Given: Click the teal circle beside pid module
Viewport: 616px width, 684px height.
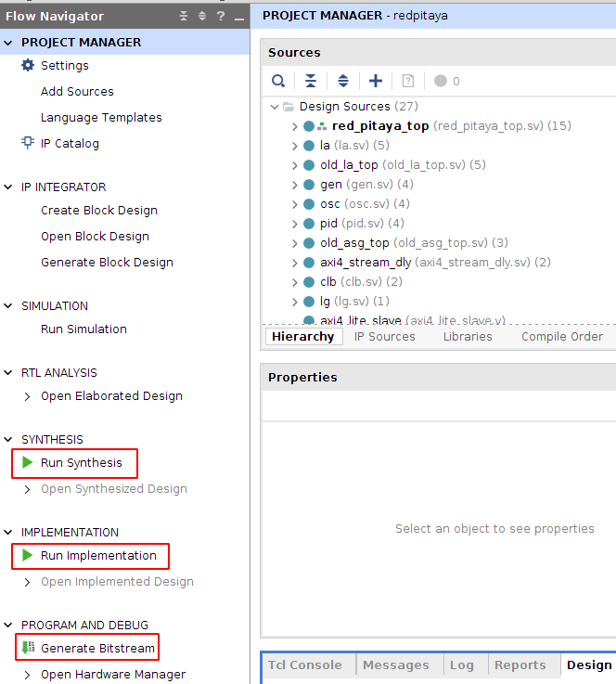Looking at the screenshot, I should pos(309,224).
